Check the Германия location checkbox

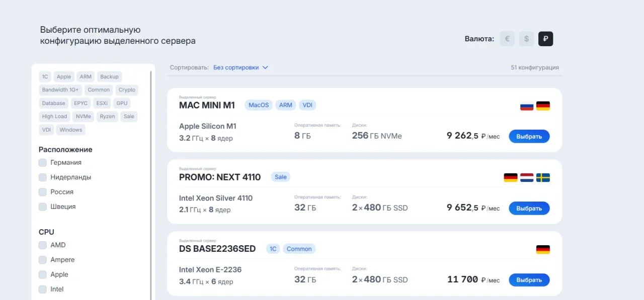point(43,163)
